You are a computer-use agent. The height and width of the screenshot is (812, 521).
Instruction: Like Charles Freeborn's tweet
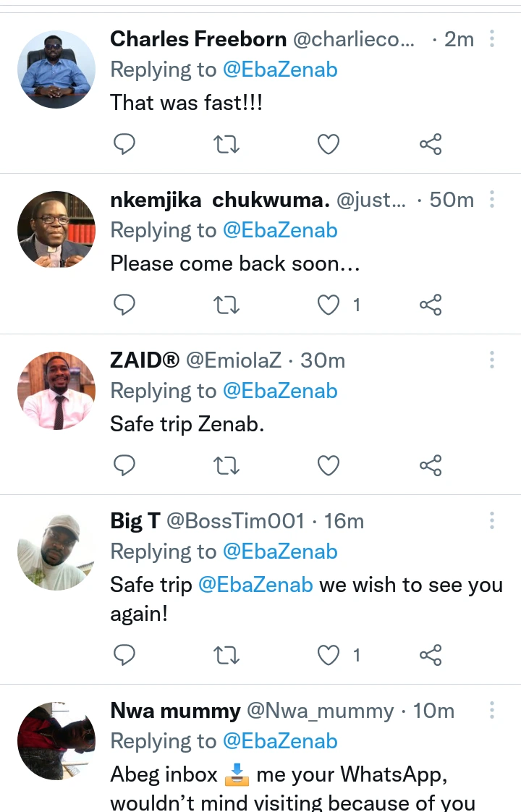click(329, 145)
